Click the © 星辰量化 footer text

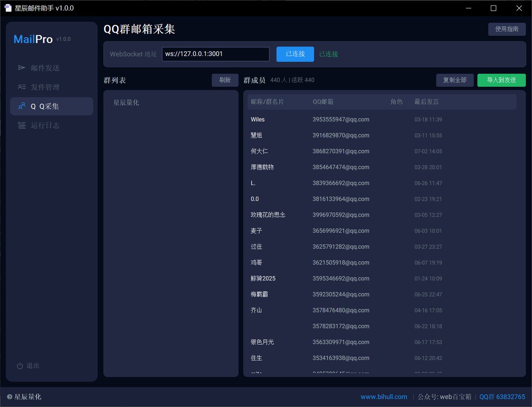click(x=24, y=397)
